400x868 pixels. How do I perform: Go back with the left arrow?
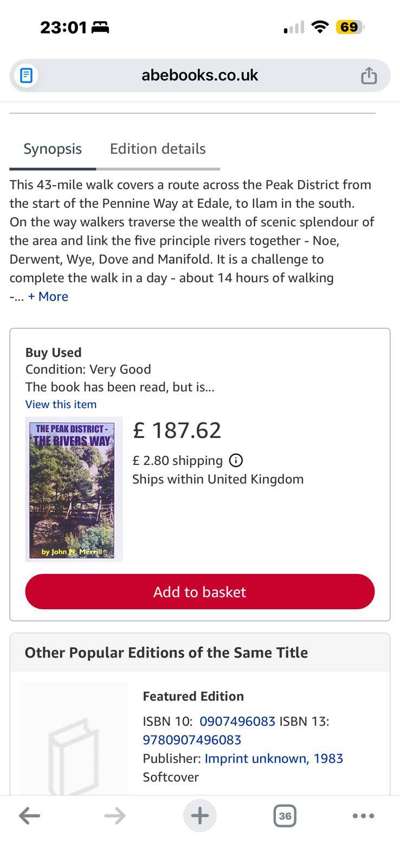[29, 815]
